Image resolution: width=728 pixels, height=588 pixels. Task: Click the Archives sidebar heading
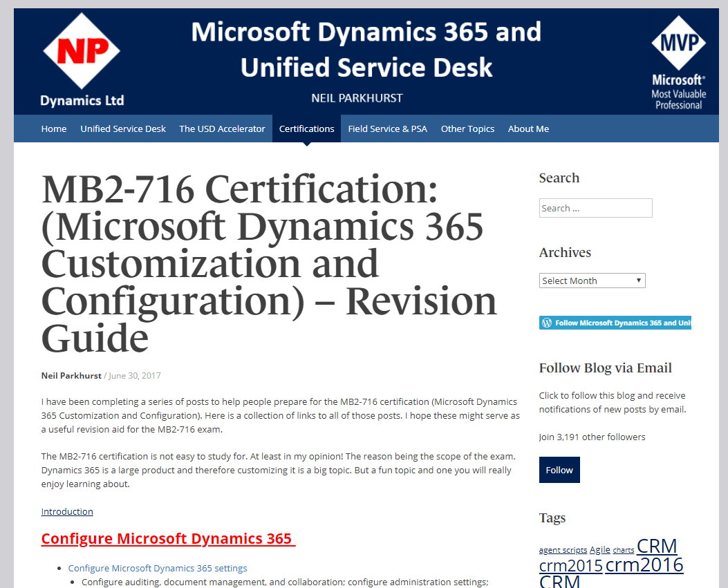pos(565,252)
